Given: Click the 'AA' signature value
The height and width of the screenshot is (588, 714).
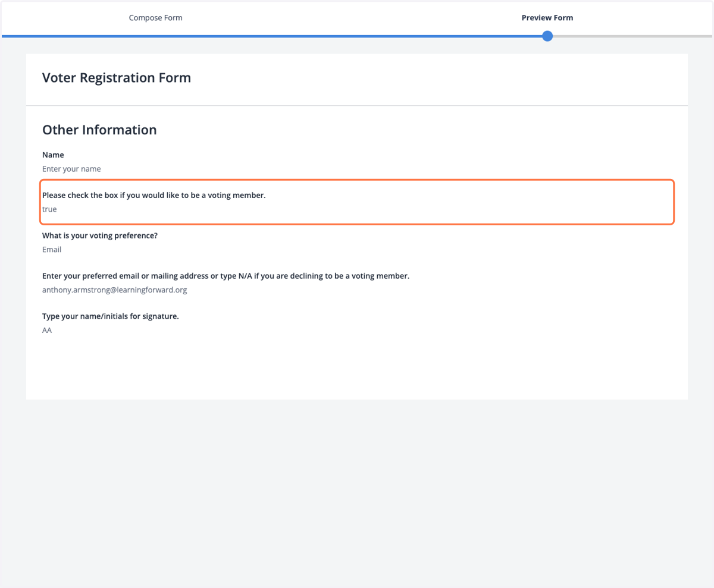Looking at the screenshot, I should [x=47, y=331].
